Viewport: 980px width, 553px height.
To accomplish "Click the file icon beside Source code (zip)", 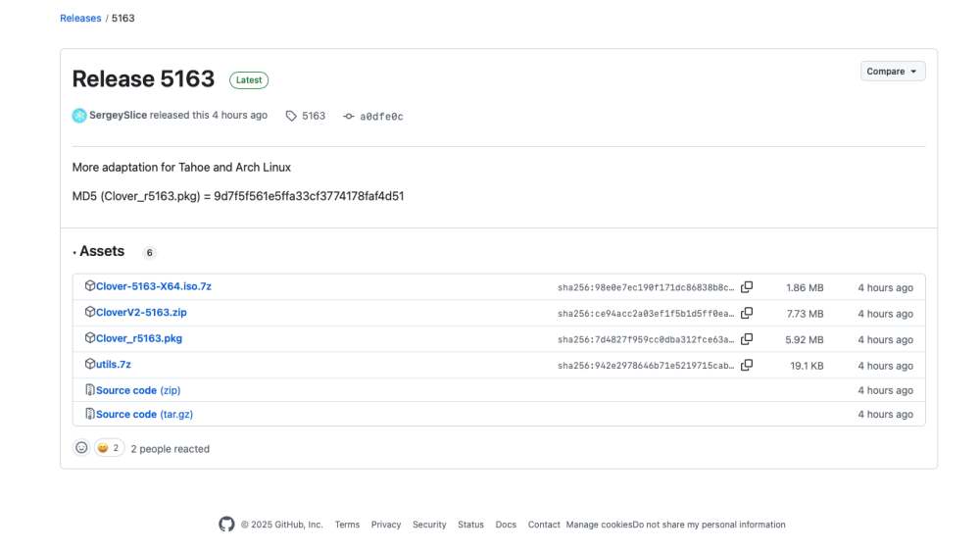I will click(x=90, y=389).
